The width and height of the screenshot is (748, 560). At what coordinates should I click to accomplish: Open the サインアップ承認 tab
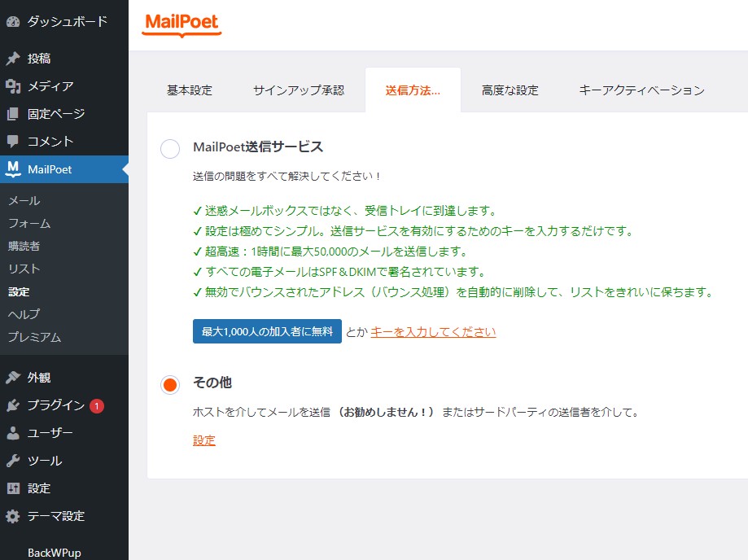coord(299,90)
